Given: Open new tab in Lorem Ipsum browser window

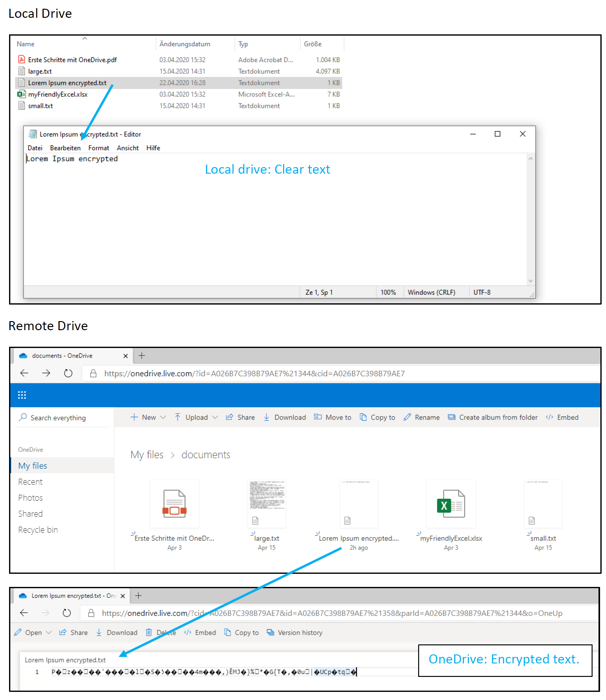Looking at the screenshot, I should coord(138,596).
